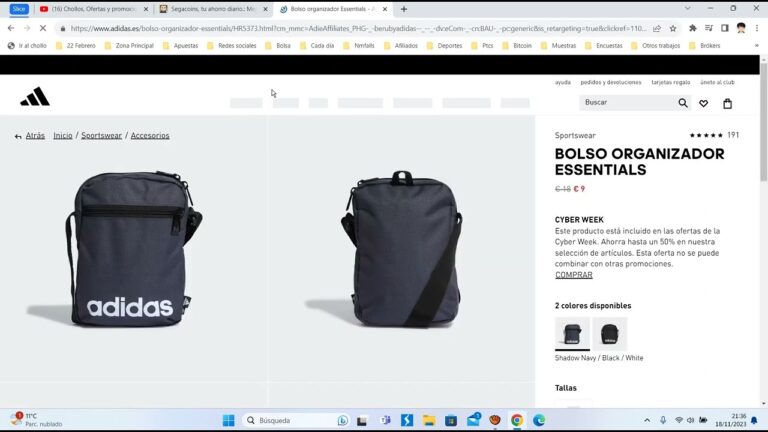Open the Inicio breadcrumb link

click(63, 136)
